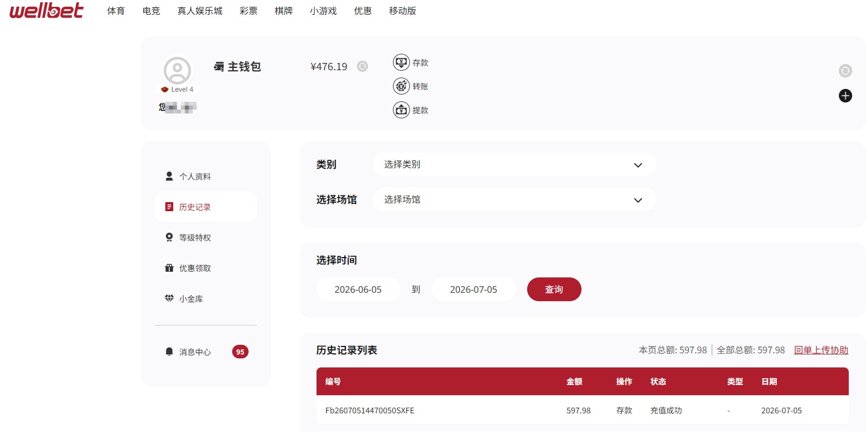The height and width of the screenshot is (432, 868).
Task: Click the 597.98 amount cell
Action: point(578,410)
